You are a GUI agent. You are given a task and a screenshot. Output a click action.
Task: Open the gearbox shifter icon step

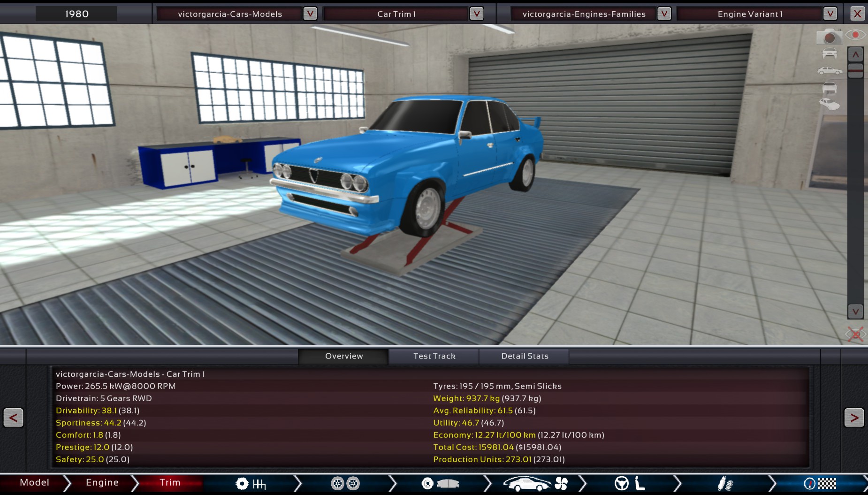pos(259,484)
